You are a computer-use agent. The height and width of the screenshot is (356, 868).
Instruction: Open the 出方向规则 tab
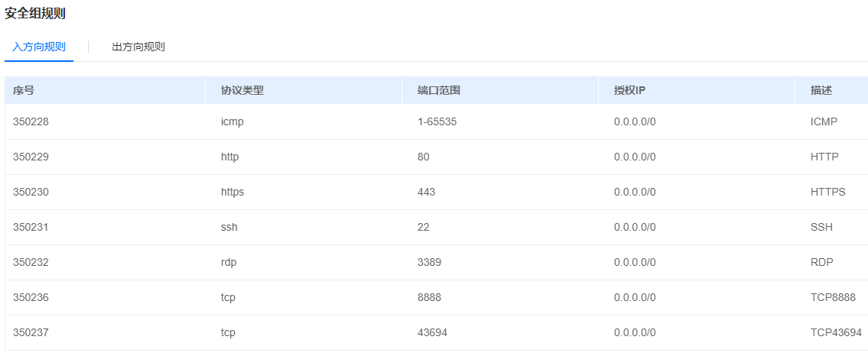(138, 47)
